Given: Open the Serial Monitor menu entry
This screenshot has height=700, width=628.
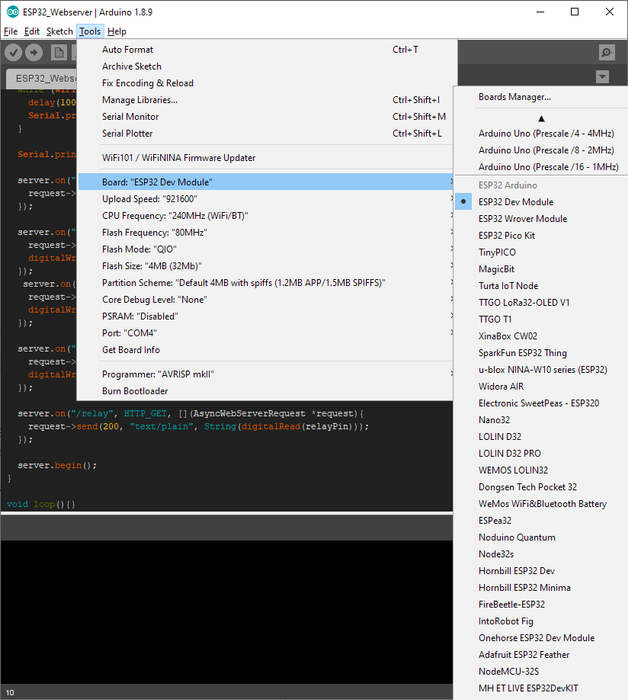Looking at the screenshot, I should pos(266,117).
